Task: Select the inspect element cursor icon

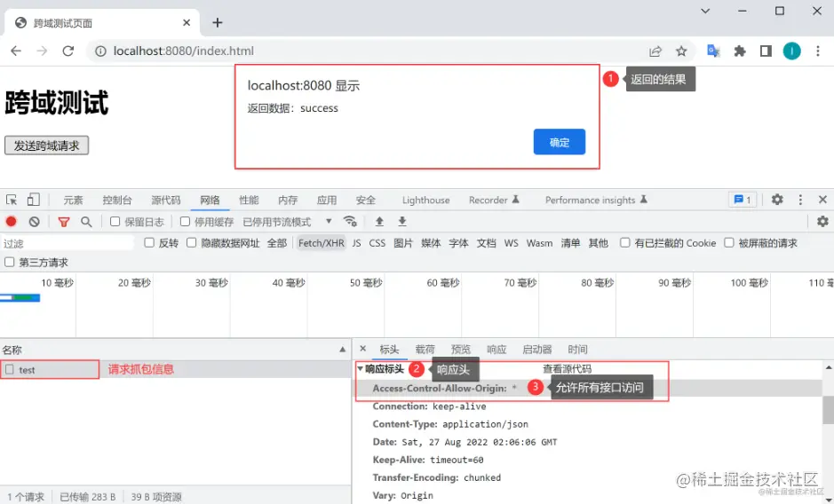Action: coord(12,200)
